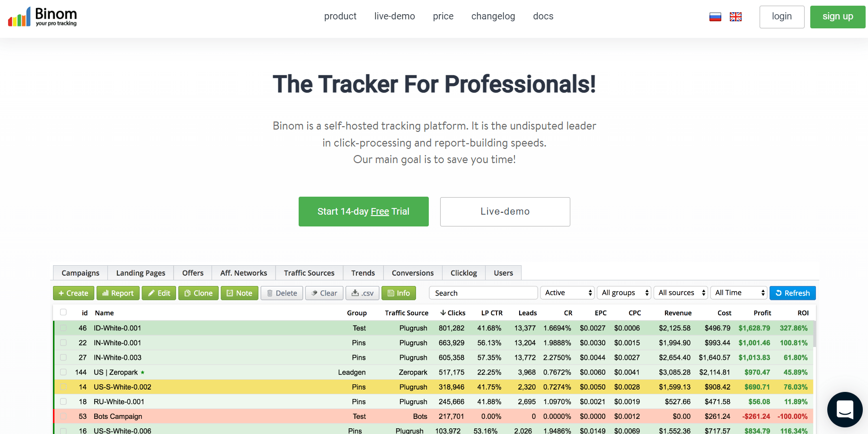The height and width of the screenshot is (434, 868).
Task: Switch to the Offers tab
Action: [193, 273]
